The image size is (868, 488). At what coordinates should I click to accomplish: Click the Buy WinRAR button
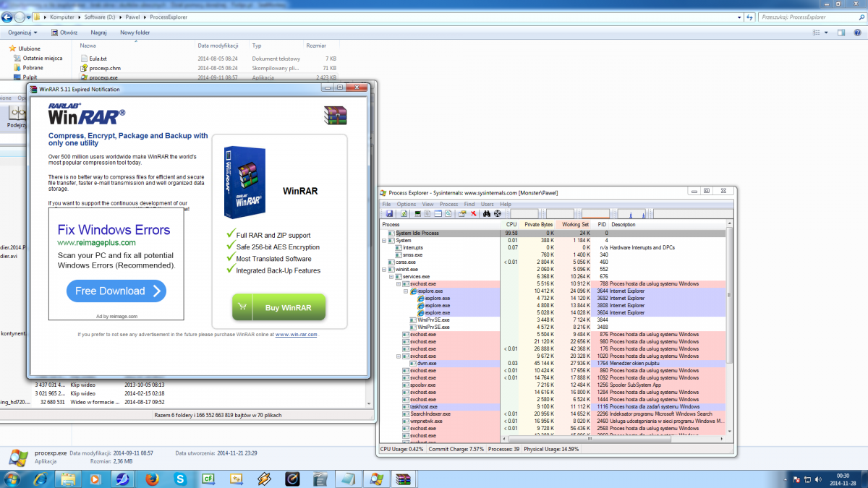point(279,307)
